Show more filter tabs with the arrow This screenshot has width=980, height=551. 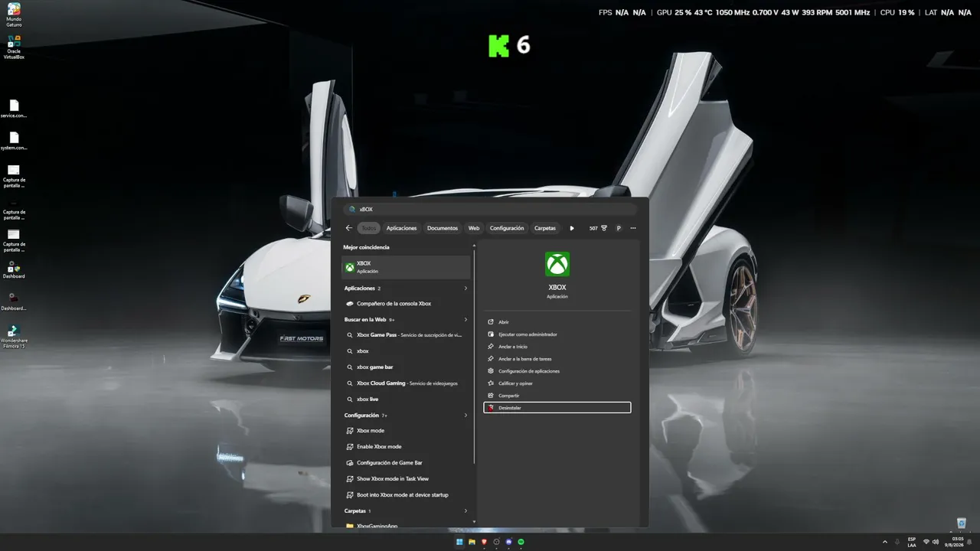[572, 228]
